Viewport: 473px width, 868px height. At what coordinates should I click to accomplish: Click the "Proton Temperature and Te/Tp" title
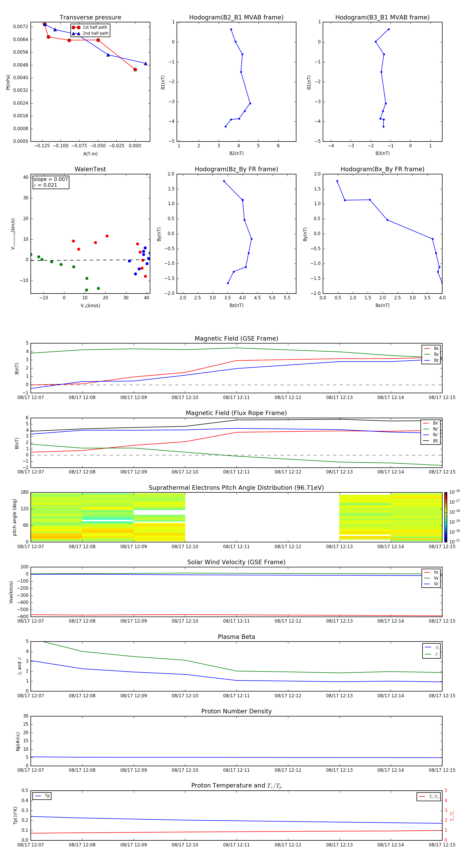(x=236, y=786)
